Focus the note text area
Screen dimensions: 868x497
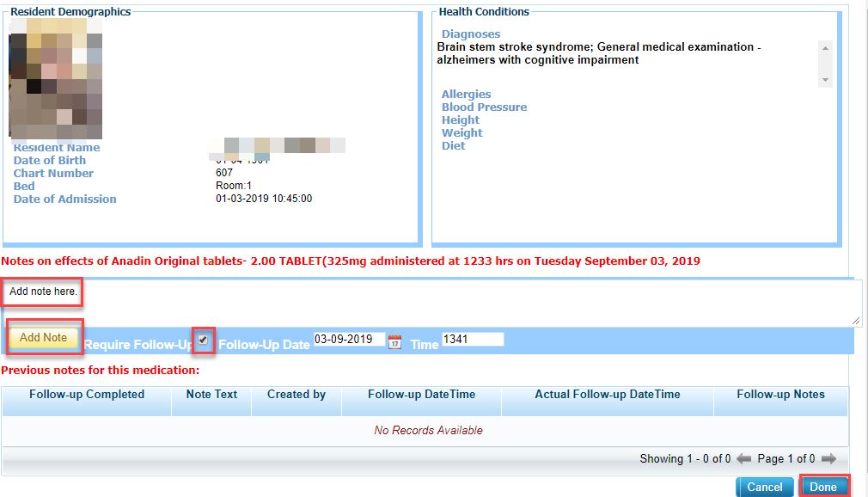point(430,303)
